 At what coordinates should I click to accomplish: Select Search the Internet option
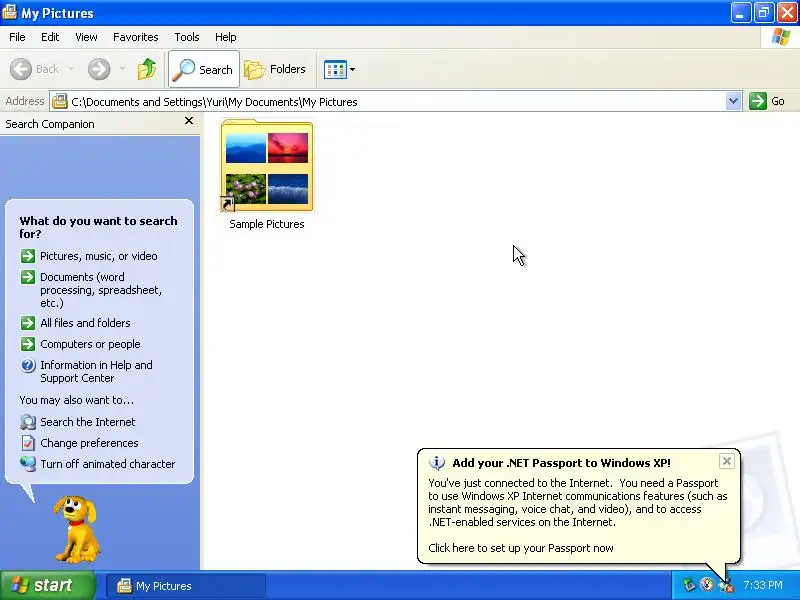tap(78, 422)
